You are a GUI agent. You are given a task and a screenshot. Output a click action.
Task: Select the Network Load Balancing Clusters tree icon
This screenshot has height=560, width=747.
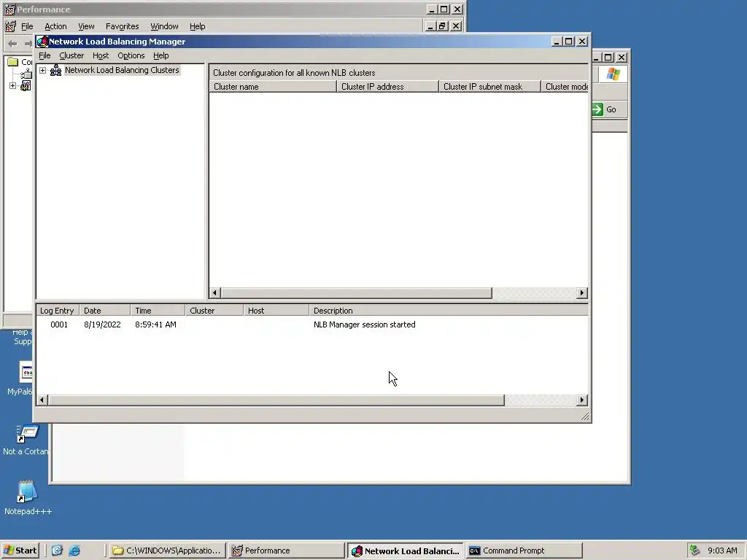[55, 71]
